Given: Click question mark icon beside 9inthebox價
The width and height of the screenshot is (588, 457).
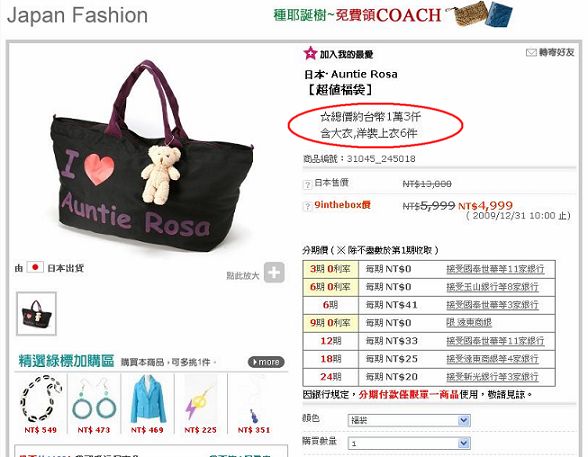Looking at the screenshot, I should point(308,206).
